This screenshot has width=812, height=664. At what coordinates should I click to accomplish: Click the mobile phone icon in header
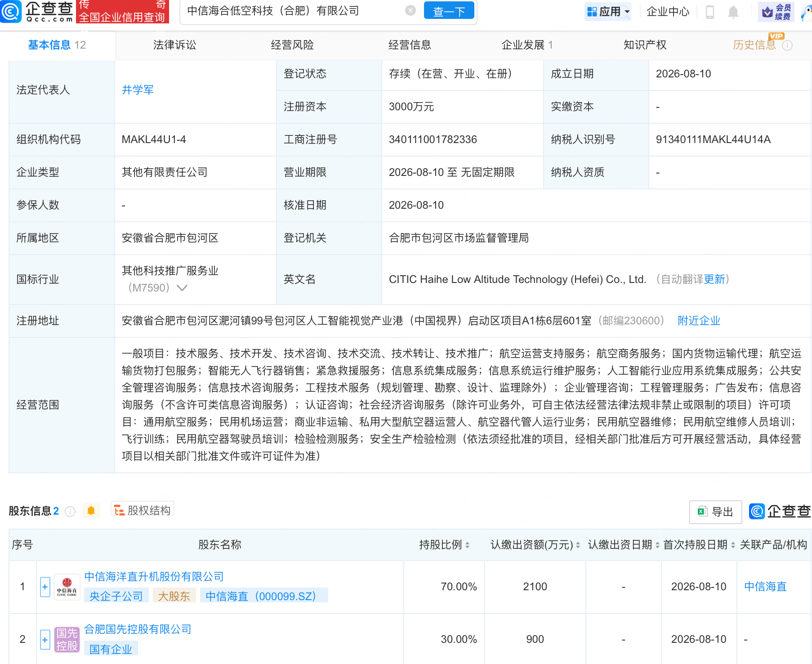click(x=710, y=12)
